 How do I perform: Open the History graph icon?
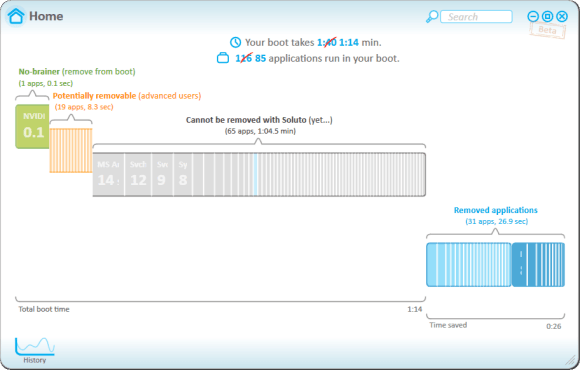point(35,346)
